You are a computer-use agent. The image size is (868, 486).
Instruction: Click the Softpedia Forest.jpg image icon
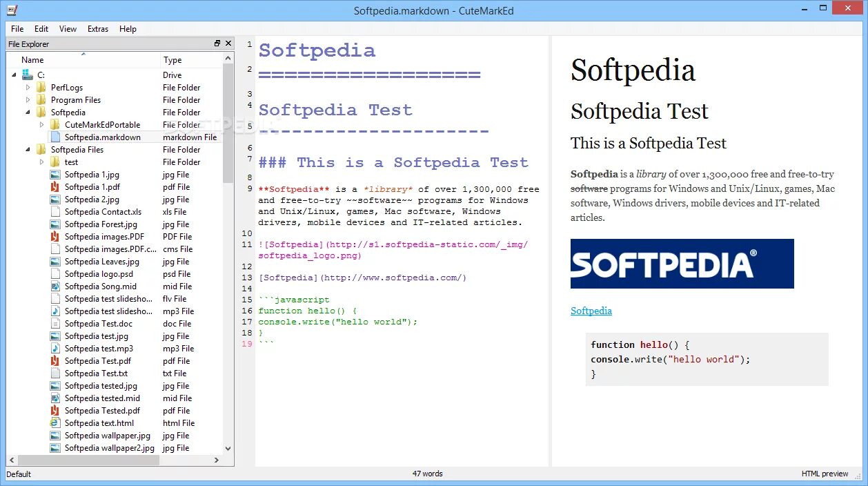55,224
